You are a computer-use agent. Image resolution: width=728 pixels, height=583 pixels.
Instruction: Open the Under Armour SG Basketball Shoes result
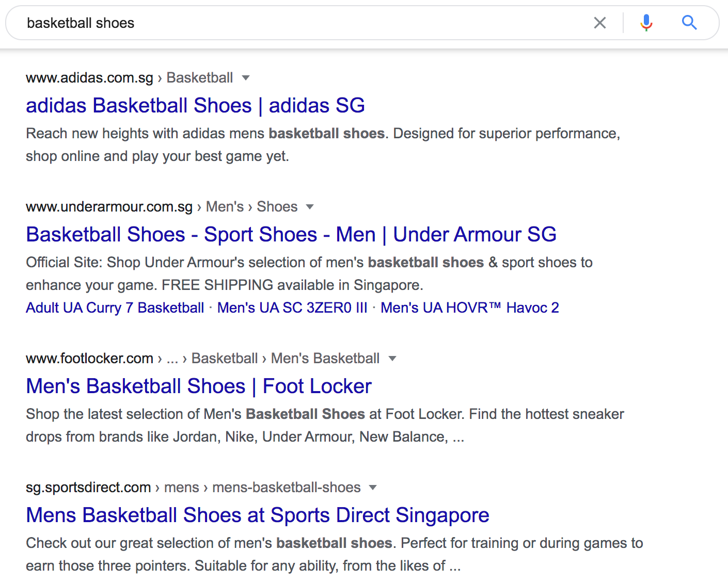click(291, 234)
